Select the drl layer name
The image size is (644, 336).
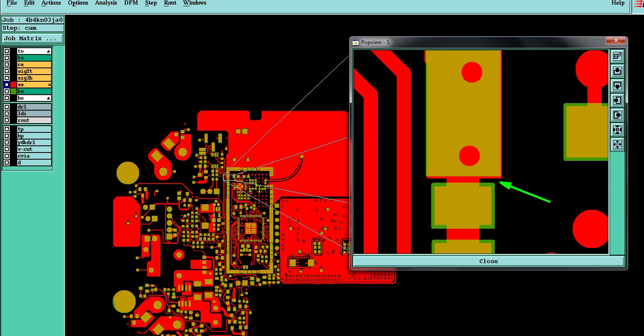coord(34,107)
